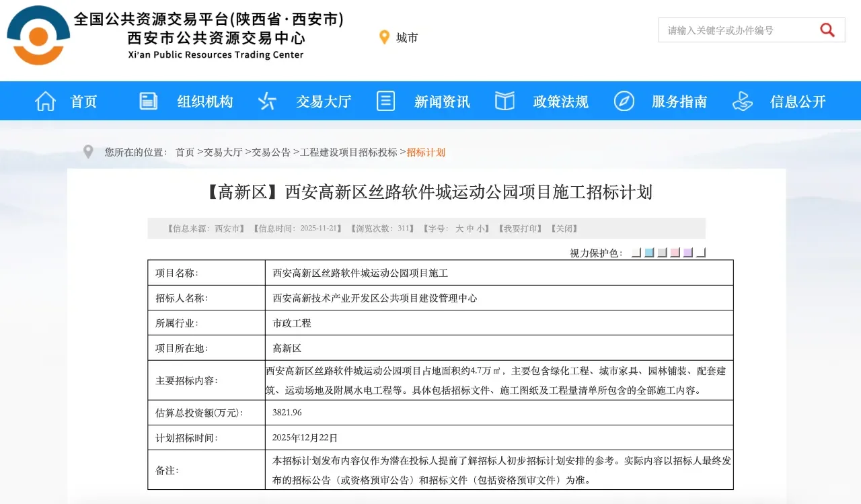Select 大 to enlarge the font size
Image resolution: width=861 pixels, height=504 pixels.
tap(459, 228)
